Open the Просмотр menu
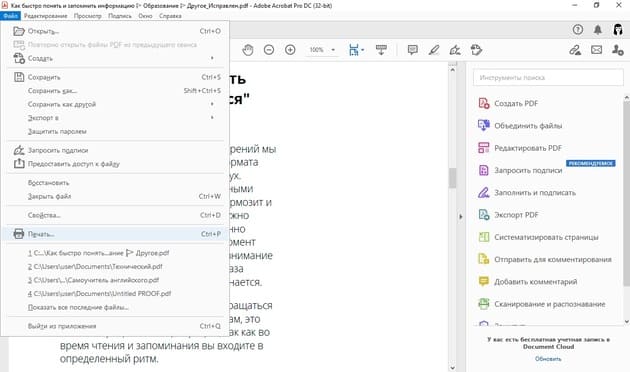Viewport: 630px width, 372px height. (88, 16)
